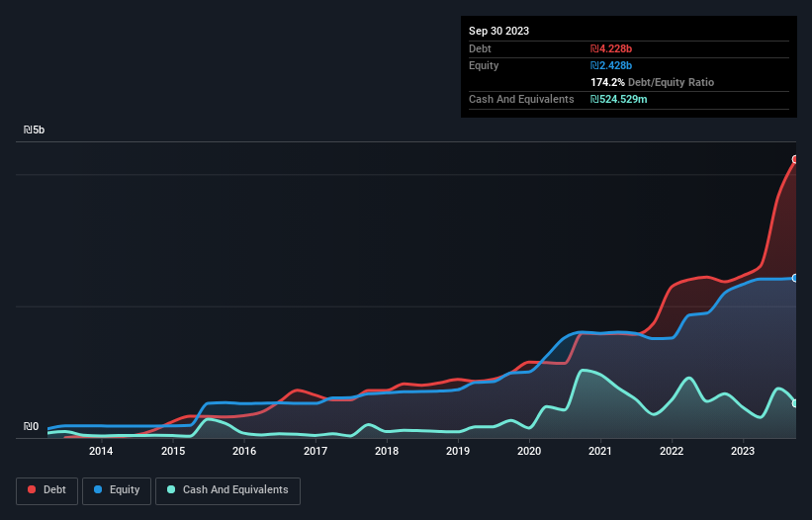Click the 2020 x-axis label
The height and width of the screenshot is (520, 812).
[x=529, y=451]
